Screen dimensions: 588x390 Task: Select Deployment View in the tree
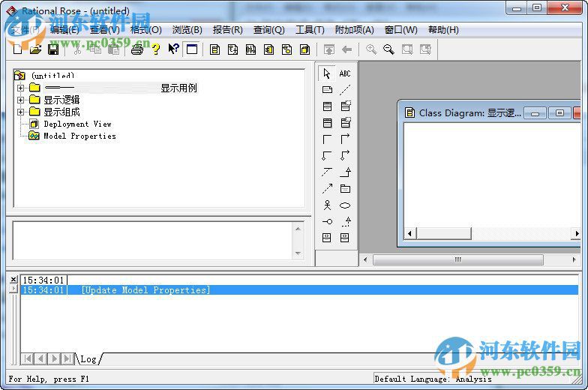coord(77,124)
